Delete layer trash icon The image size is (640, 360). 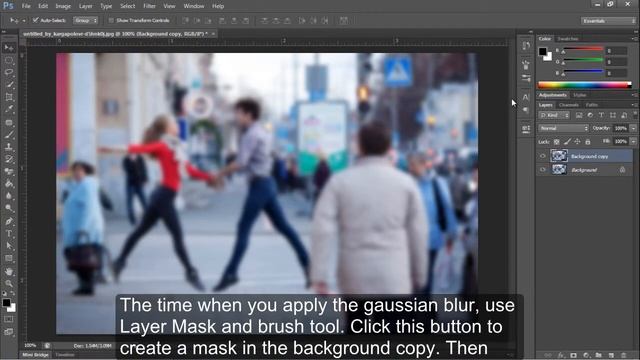tap(623, 356)
